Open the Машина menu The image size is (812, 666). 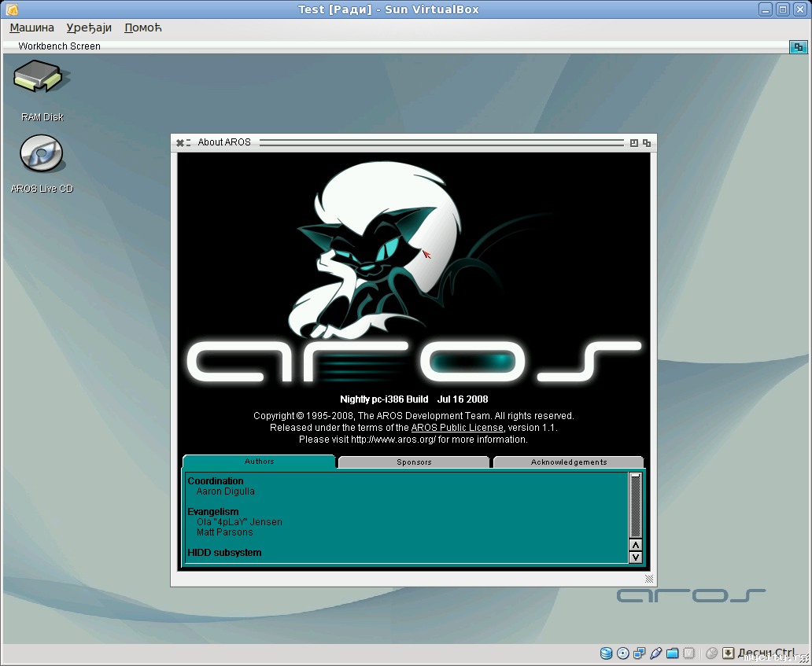click(31, 28)
